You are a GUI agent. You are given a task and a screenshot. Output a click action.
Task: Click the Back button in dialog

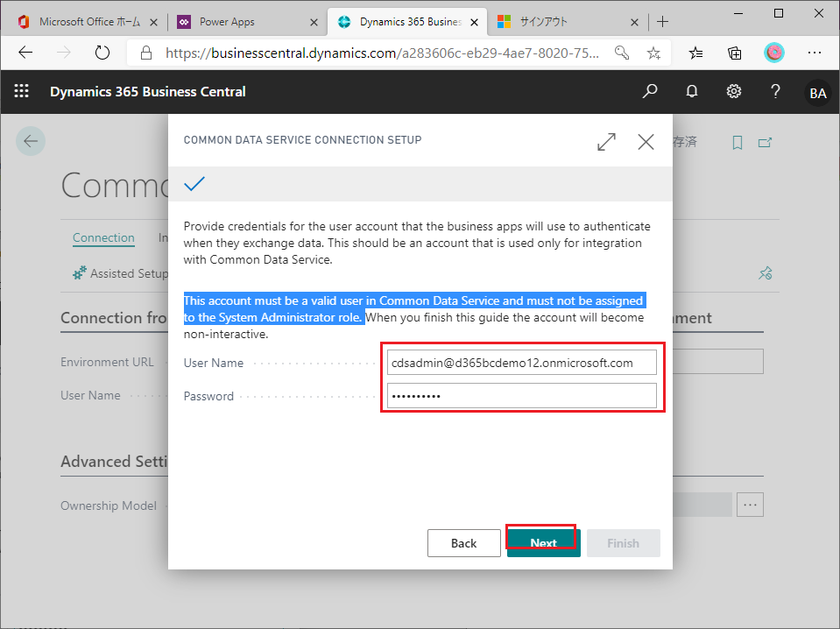(463, 543)
